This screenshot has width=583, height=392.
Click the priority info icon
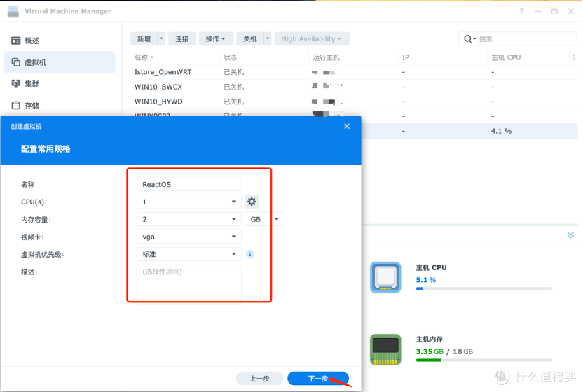[250, 254]
